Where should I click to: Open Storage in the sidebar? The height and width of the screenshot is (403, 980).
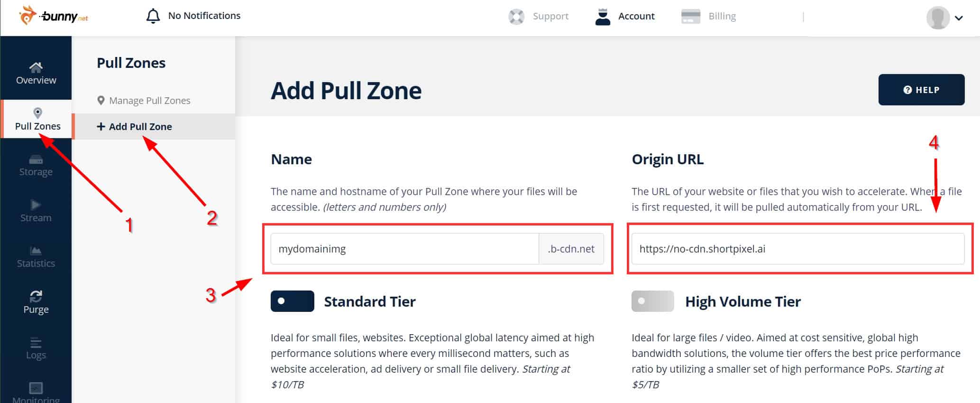(x=36, y=160)
